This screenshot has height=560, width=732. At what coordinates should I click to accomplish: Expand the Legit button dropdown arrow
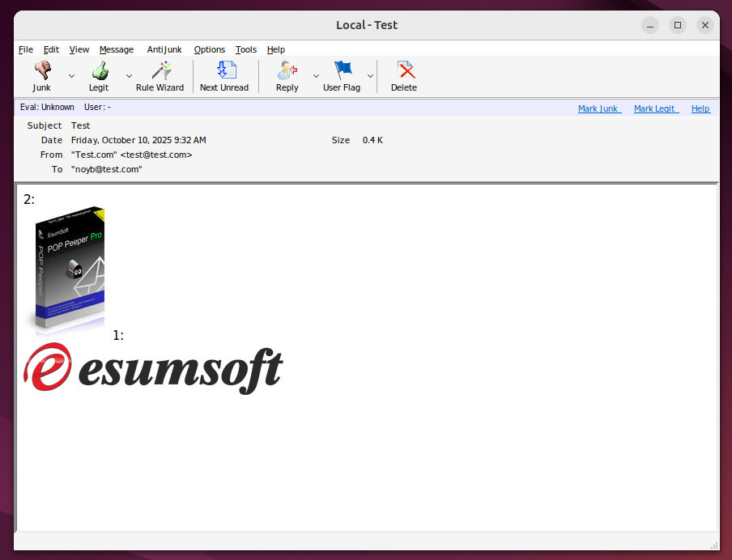tap(129, 76)
